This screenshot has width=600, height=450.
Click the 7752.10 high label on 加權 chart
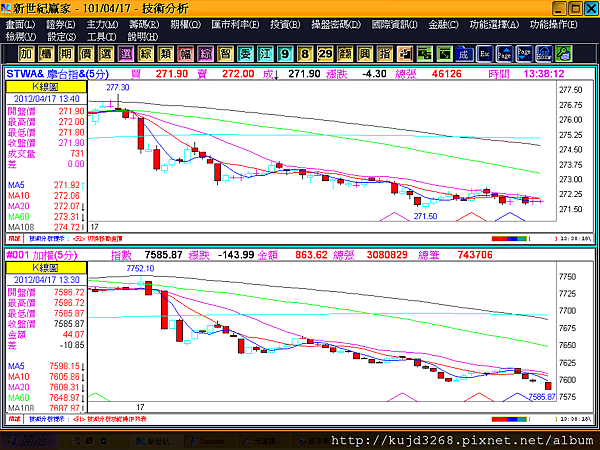[x=140, y=269]
